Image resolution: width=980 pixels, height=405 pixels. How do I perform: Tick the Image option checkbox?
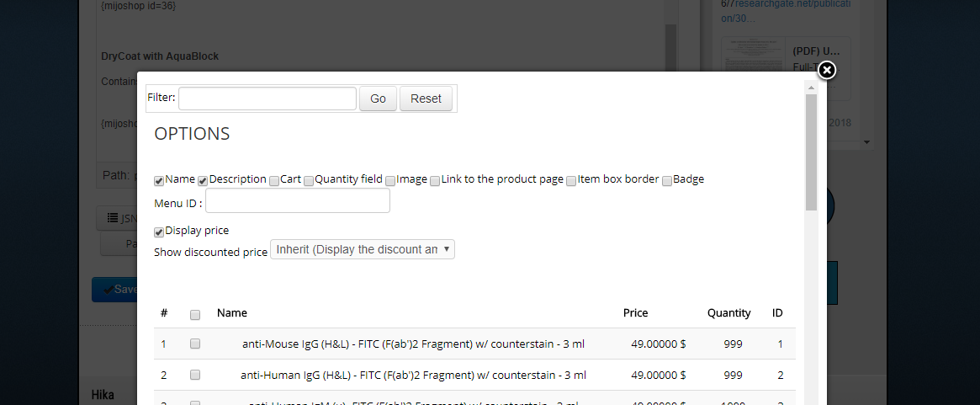pyautogui.click(x=390, y=180)
